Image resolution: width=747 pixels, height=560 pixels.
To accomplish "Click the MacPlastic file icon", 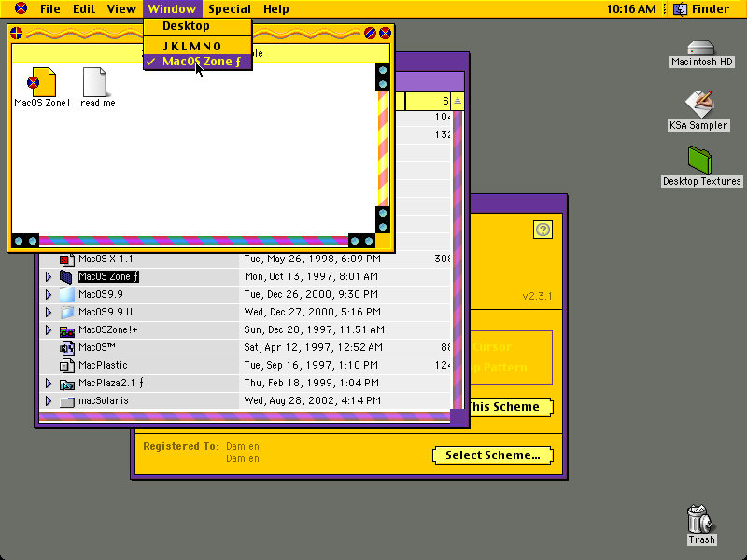I will [x=66, y=365].
